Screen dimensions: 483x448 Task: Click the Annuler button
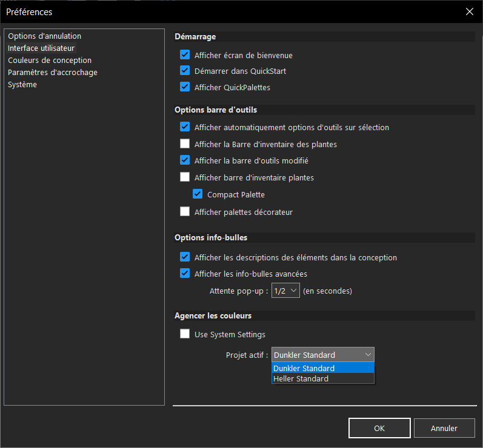click(444, 428)
